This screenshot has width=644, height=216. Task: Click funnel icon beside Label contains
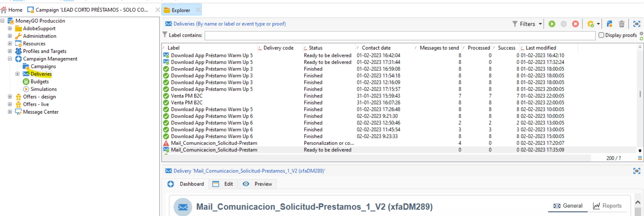165,35
